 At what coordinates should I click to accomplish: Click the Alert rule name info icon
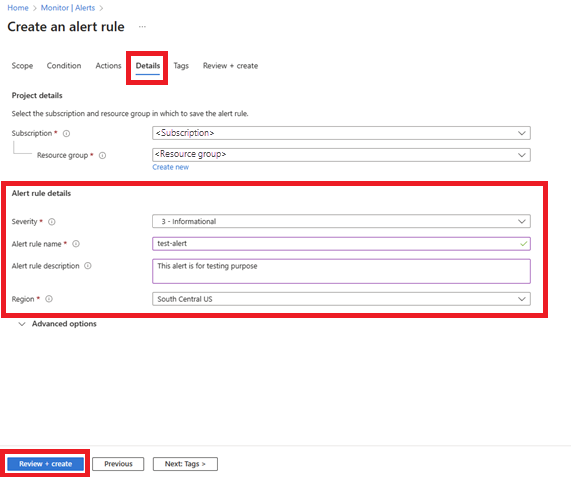pyautogui.click(x=76, y=244)
